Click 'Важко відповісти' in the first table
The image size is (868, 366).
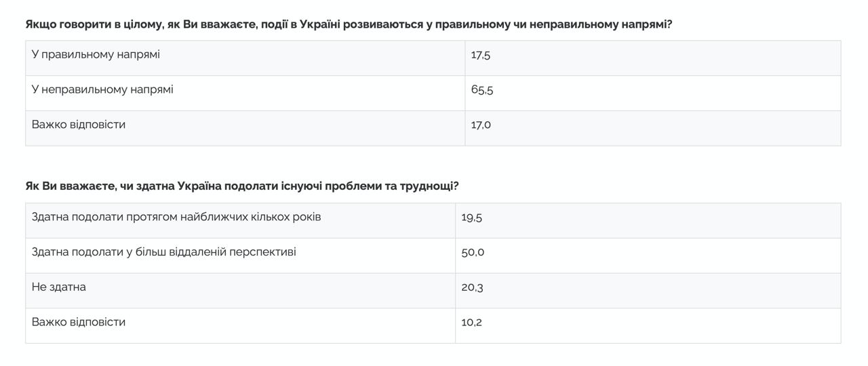coord(79,125)
